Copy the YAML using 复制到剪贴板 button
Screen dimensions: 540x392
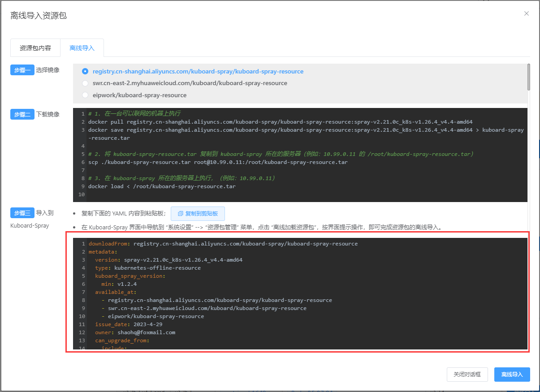pos(198,214)
